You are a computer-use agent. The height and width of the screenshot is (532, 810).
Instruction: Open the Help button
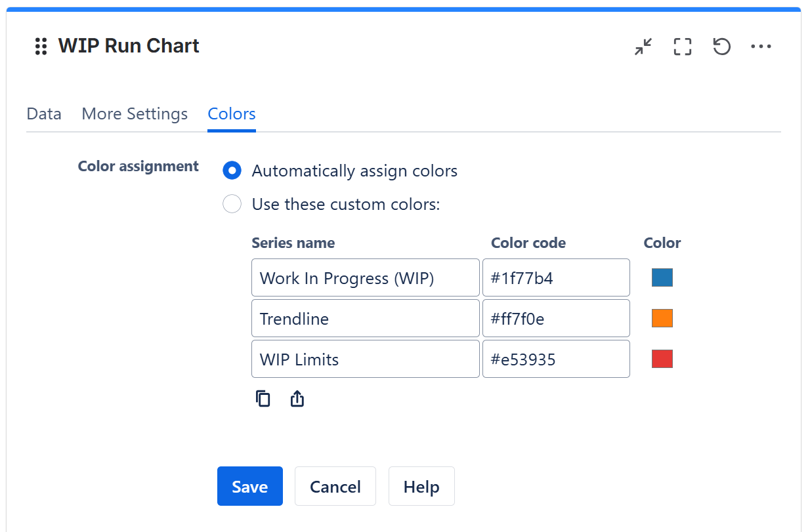(x=421, y=486)
